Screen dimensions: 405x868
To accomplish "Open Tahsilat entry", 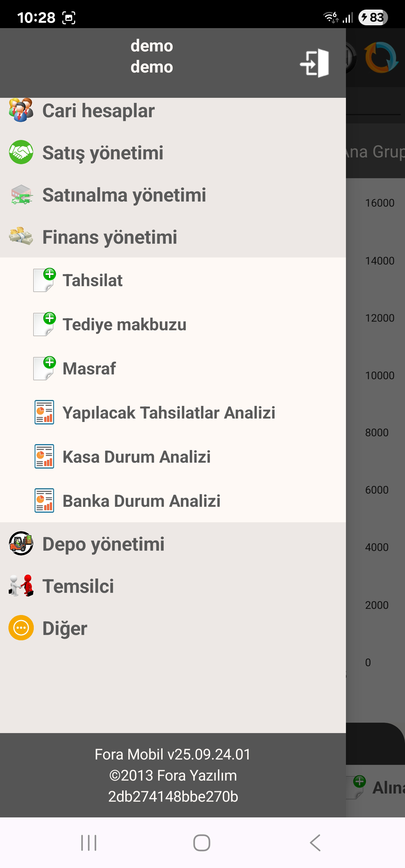I will pos(93,280).
